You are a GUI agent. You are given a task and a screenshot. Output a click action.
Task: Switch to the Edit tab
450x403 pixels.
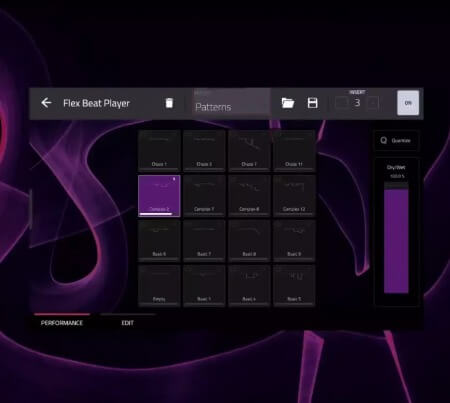[128, 322]
